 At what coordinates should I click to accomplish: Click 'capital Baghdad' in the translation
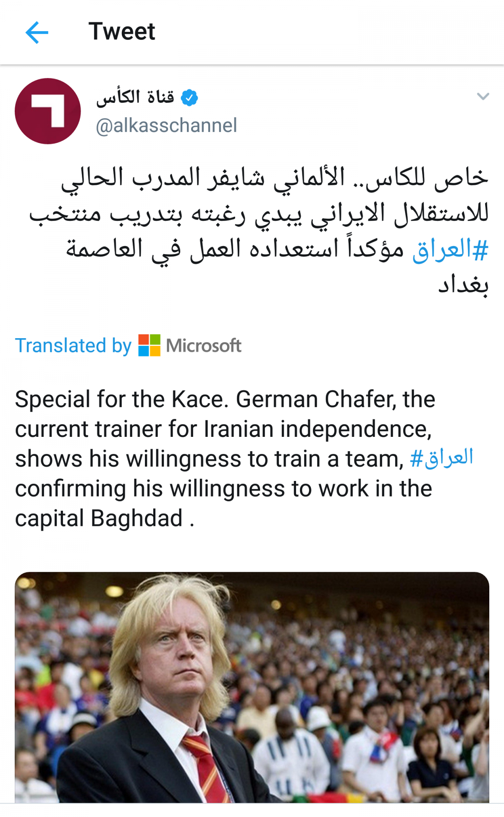coord(99,518)
